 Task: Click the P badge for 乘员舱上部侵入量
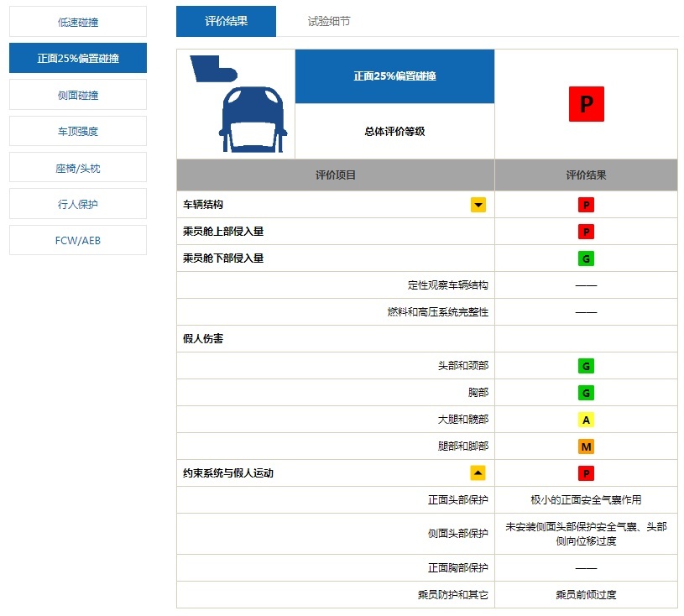click(x=587, y=232)
